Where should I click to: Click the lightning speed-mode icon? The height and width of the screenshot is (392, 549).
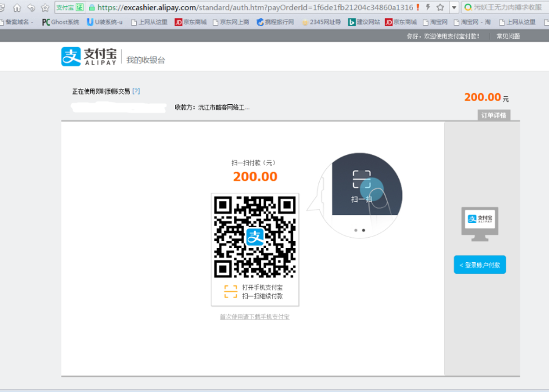coord(428,7)
